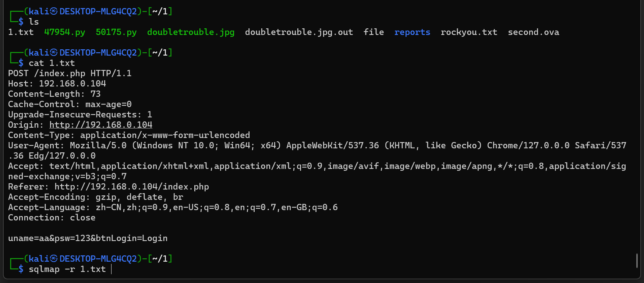This screenshot has height=283, width=644.
Task: Click the cat 1.txt command
Action: (x=52, y=63)
